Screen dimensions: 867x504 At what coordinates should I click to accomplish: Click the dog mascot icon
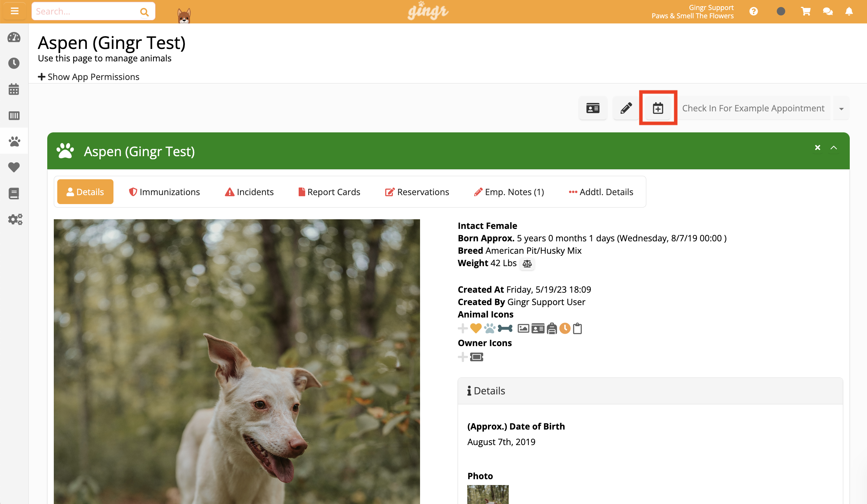(184, 16)
